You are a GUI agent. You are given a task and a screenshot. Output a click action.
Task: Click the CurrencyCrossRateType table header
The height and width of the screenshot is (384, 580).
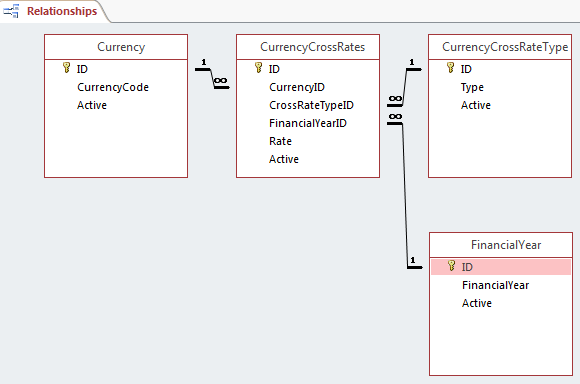coord(500,47)
